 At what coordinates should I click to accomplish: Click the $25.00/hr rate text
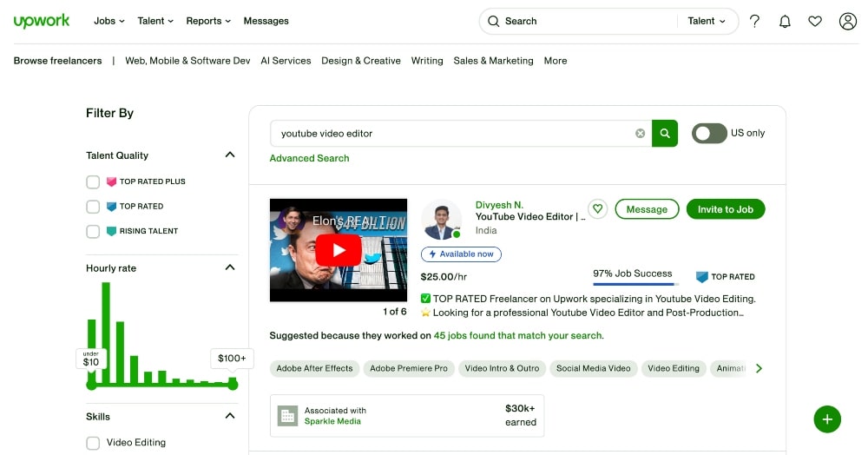pos(444,277)
